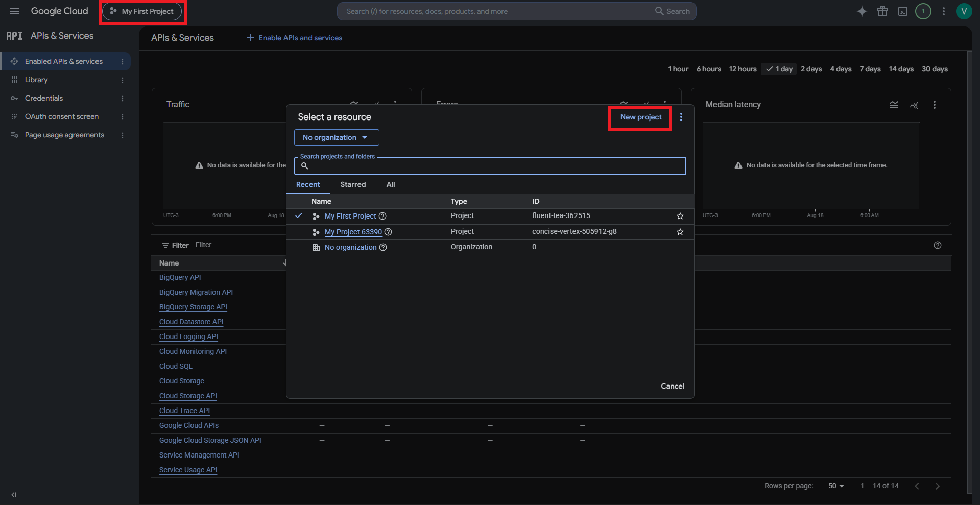
Task: Open Page usage agreements options menu
Action: [x=123, y=135]
